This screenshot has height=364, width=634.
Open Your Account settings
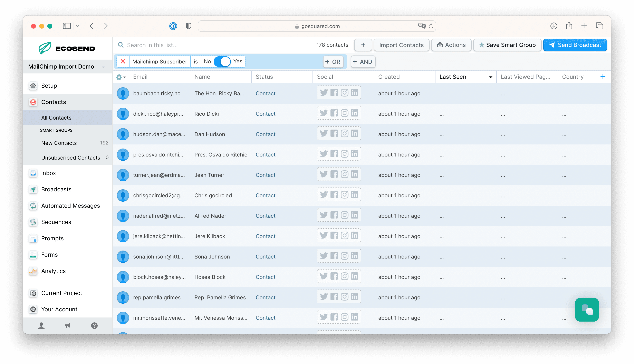[68, 310]
